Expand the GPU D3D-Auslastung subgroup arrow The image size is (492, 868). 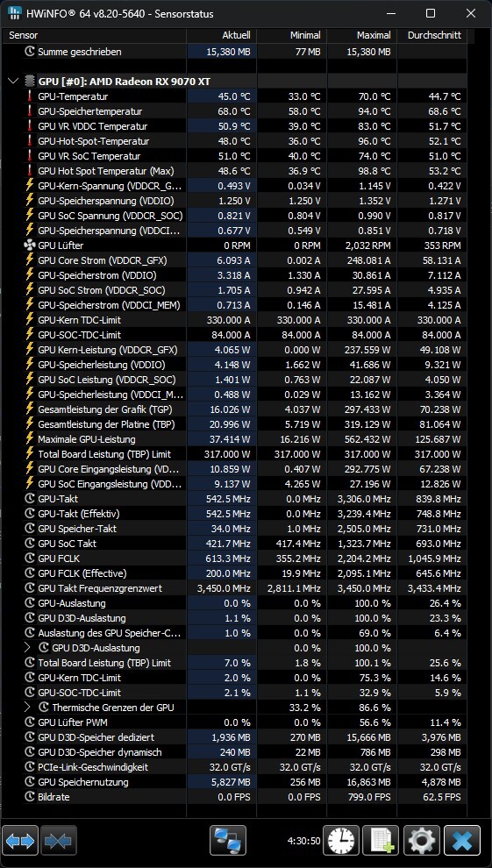coord(28,648)
